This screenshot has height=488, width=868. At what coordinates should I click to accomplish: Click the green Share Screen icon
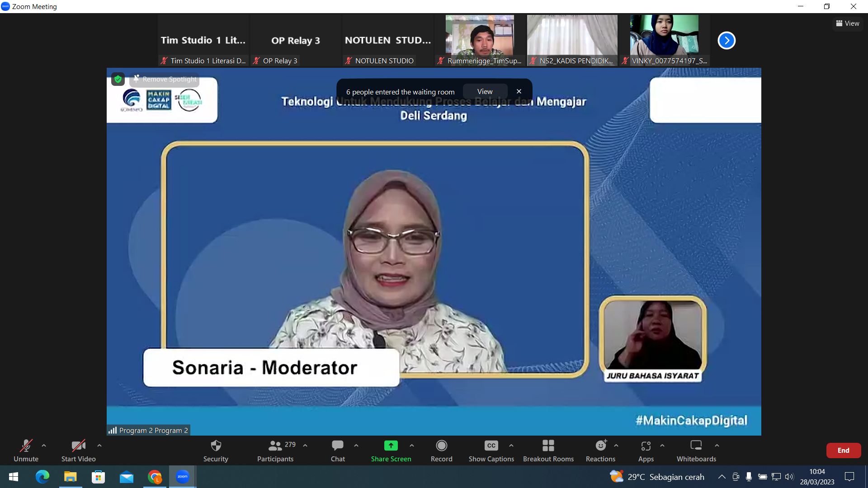(391, 446)
